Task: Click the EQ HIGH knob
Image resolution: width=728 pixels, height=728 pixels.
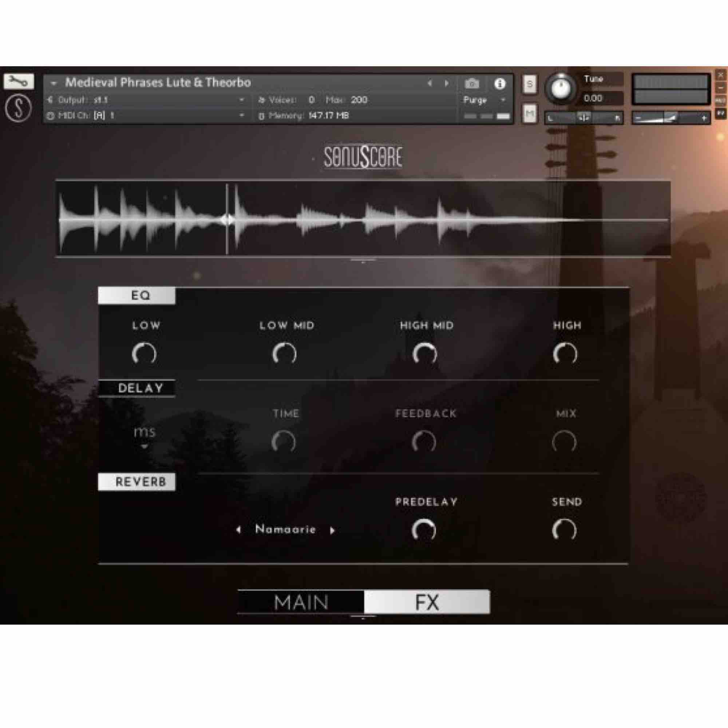Action: (x=565, y=354)
